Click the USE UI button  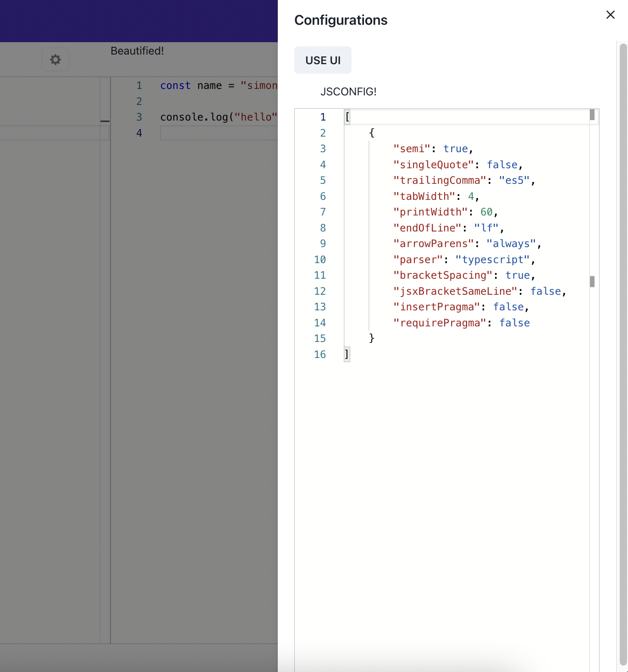coord(323,60)
